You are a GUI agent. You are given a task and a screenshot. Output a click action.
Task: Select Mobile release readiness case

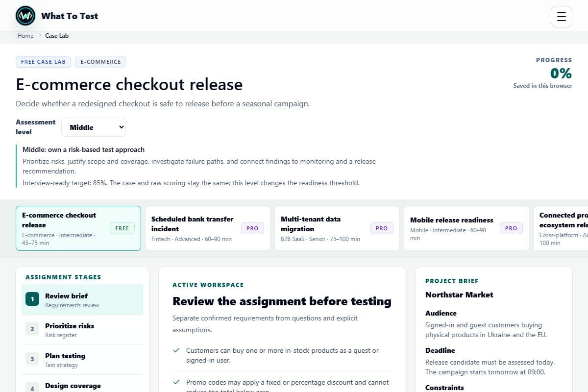pos(466,228)
